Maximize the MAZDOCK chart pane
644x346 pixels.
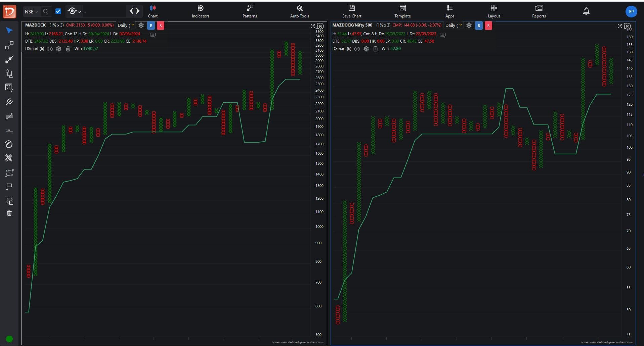[313, 26]
